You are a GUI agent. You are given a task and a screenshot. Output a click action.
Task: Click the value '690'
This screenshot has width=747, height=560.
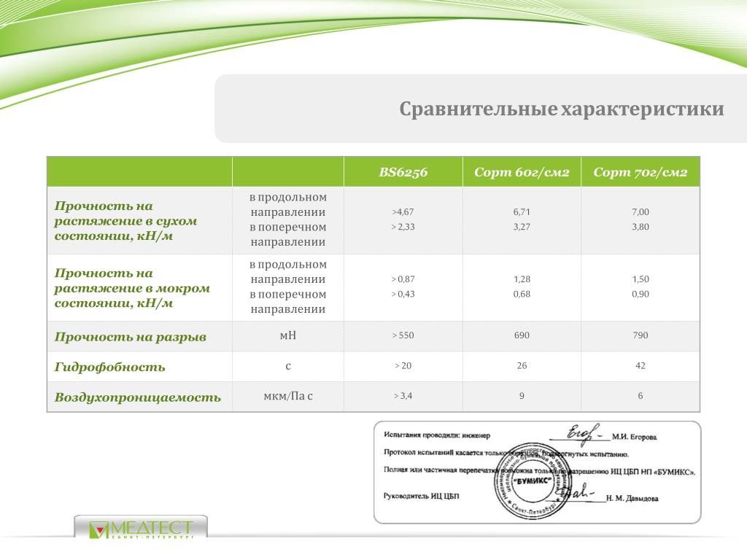click(x=522, y=335)
